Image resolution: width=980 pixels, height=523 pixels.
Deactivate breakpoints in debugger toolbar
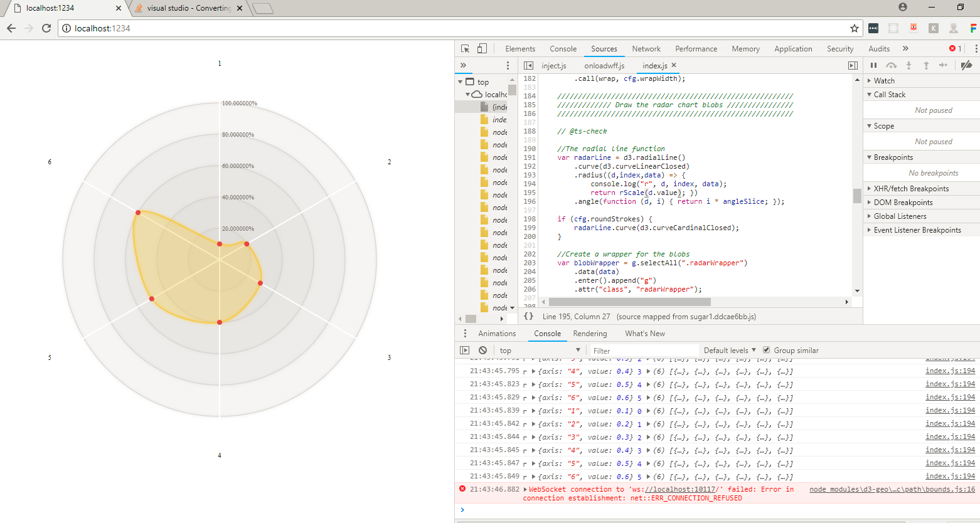pyautogui.click(x=966, y=65)
